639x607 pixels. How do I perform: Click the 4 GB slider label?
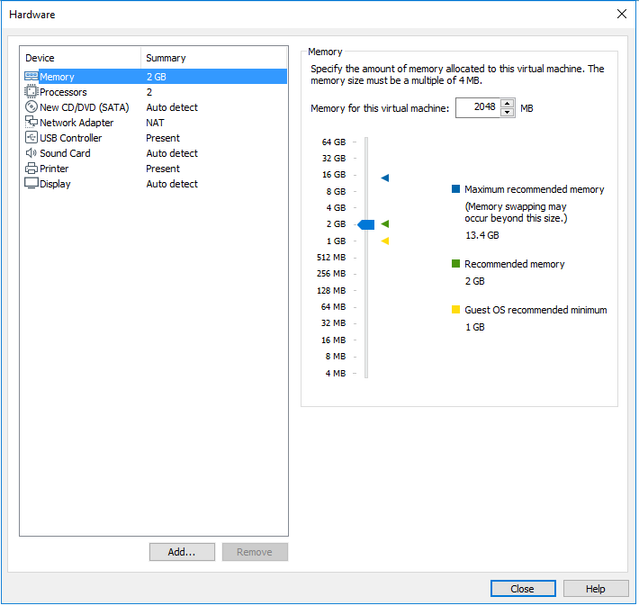click(336, 208)
